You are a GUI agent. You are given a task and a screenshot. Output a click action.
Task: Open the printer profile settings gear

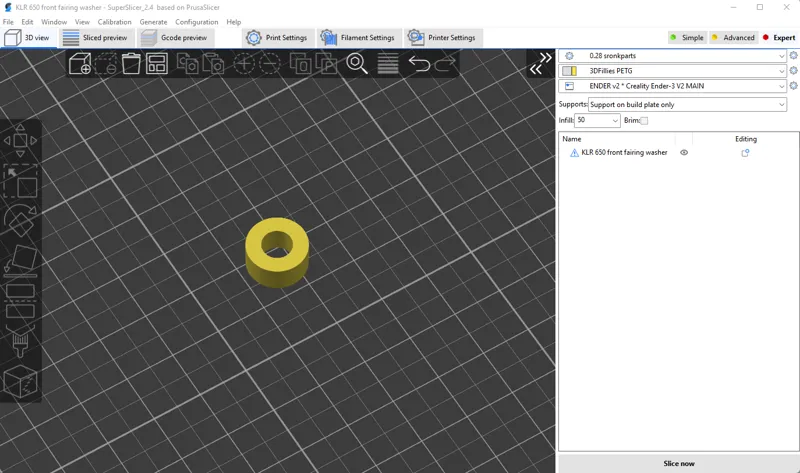[x=793, y=86]
